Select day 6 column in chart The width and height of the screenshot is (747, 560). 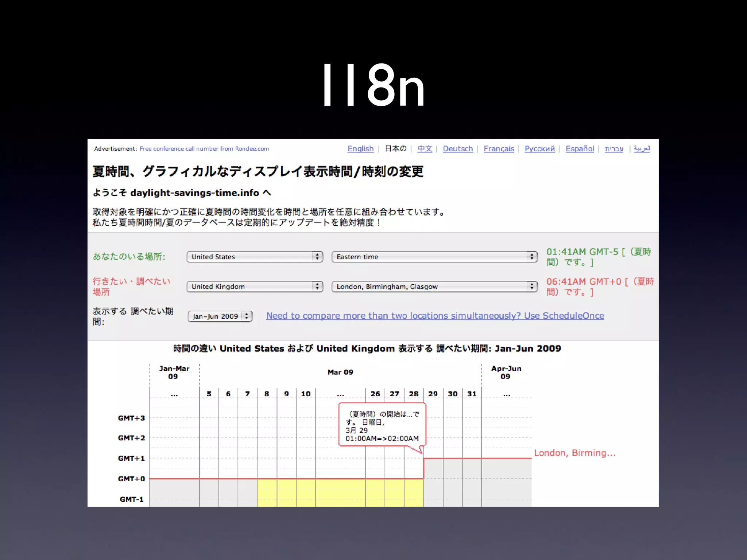tap(228, 394)
